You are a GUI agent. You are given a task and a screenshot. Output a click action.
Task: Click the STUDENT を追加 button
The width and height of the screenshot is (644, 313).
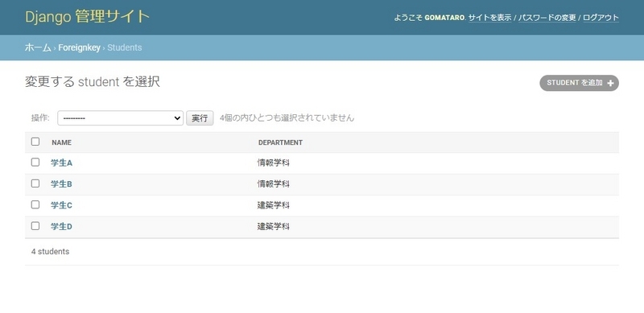[x=579, y=83]
